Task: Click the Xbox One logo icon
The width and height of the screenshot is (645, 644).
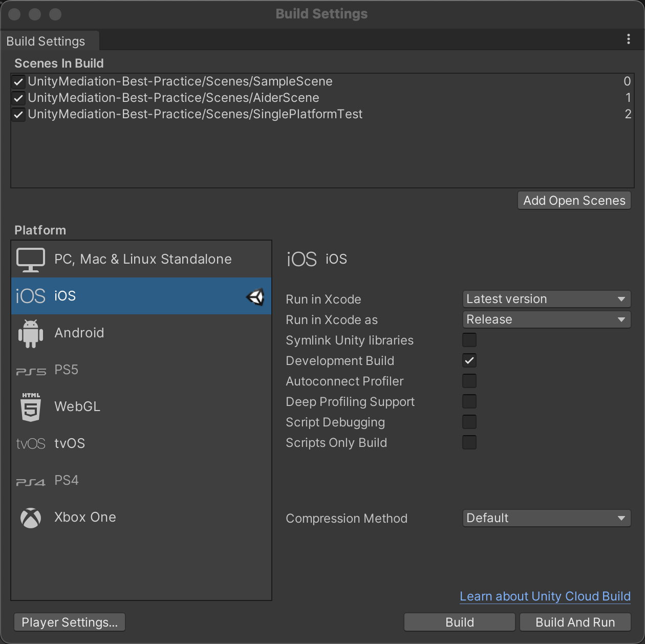Action: [31, 518]
